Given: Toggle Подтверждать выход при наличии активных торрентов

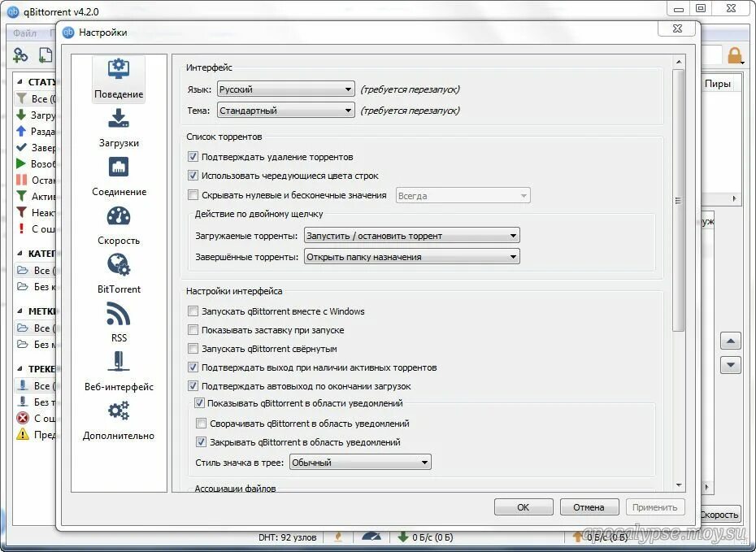Looking at the screenshot, I should click(x=193, y=367).
